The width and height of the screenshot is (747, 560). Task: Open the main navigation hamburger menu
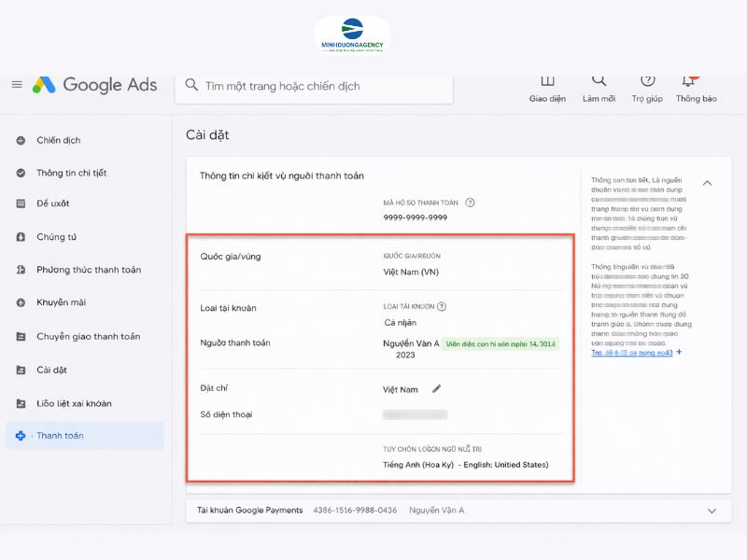pos(16,84)
